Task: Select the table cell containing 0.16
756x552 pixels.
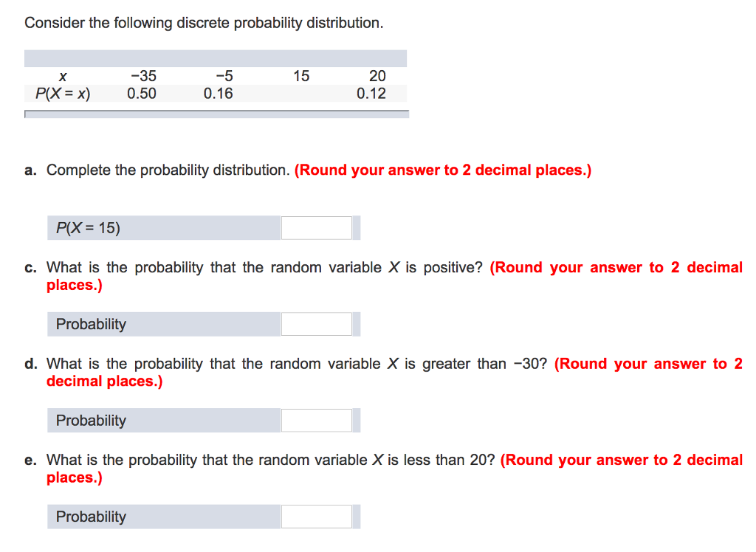Action: pos(218,93)
